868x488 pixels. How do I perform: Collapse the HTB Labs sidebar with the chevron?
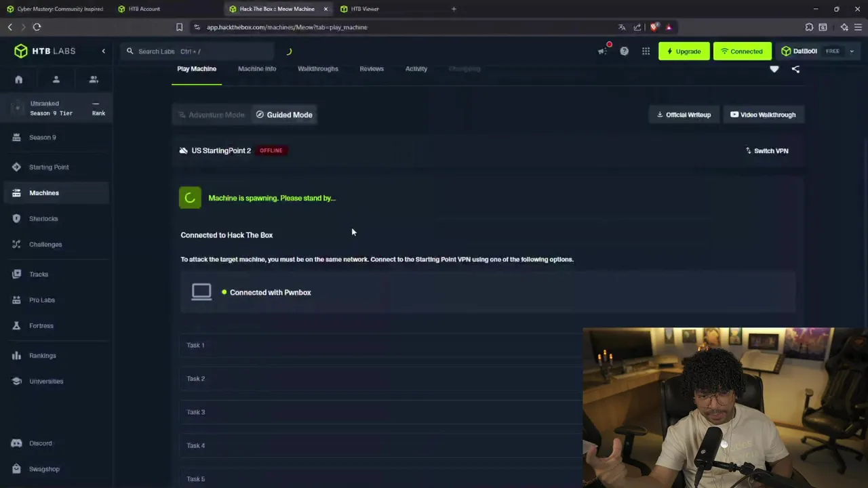coord(104,52)
